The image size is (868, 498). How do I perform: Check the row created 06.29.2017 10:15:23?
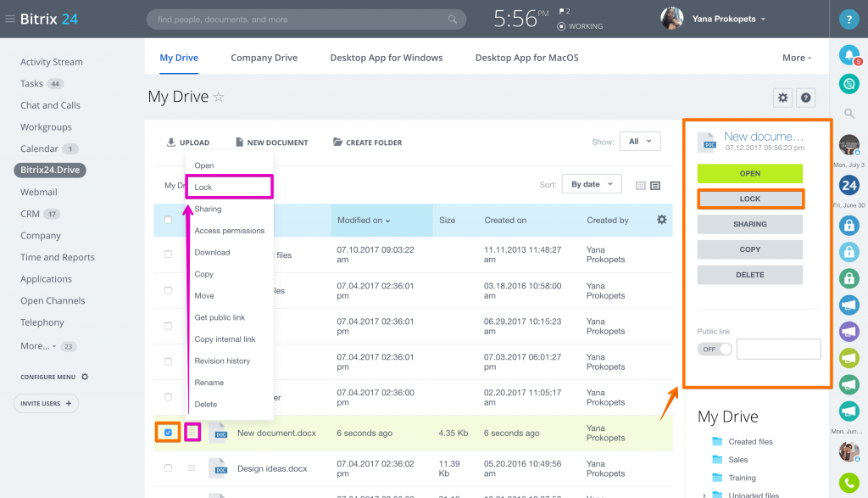coord(169,326)
